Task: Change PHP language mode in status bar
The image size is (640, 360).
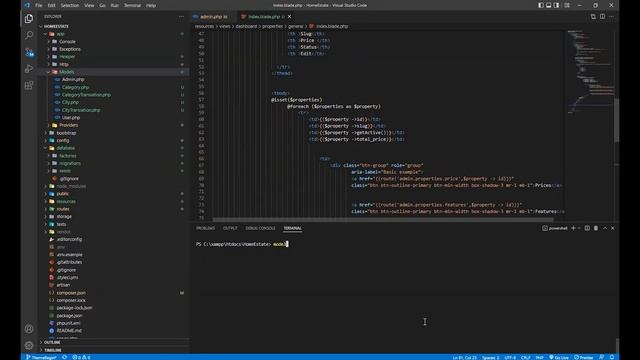Action: pos(540,357)
